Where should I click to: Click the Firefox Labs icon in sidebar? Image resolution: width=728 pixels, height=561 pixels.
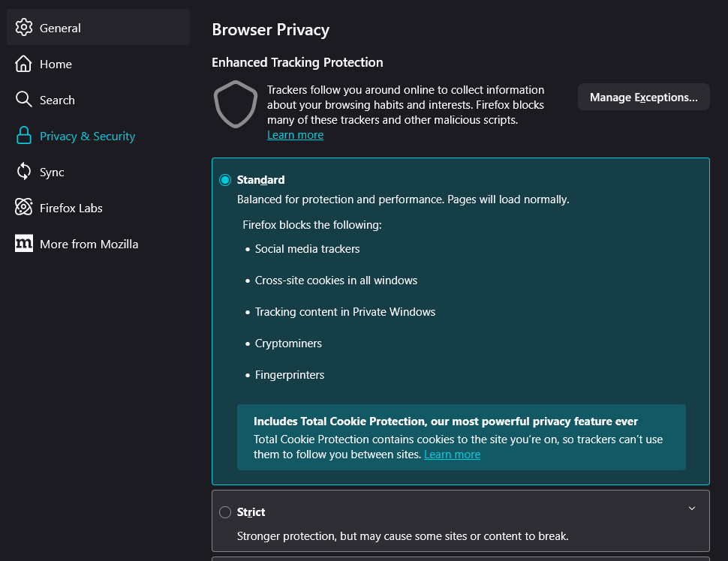pos(24,208)
